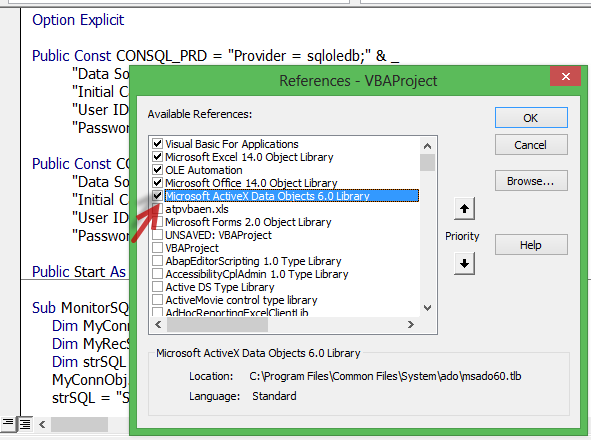
Task: Uncheck Microsoft ActiveX Data Objects 6.0 Library
Action: (x=158, y=195)
